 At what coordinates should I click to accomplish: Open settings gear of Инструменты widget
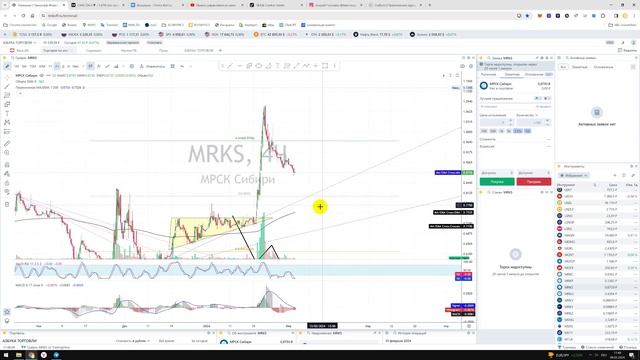[631, 167]
